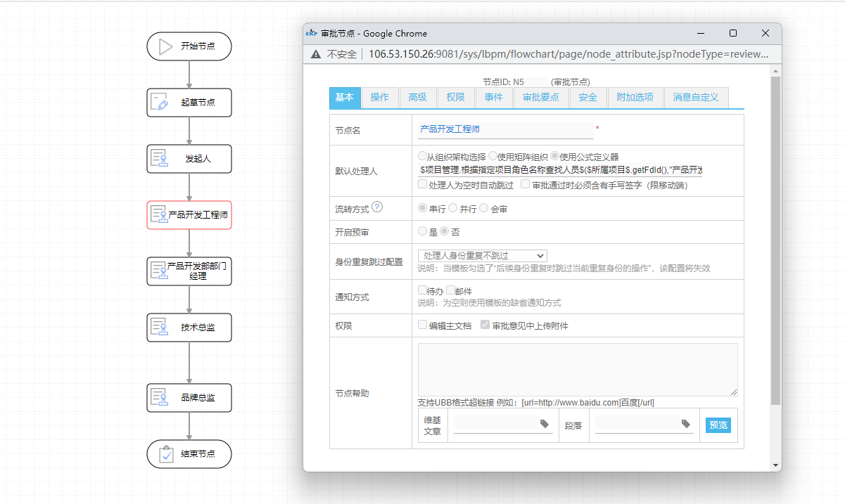The height and width of the screenshot is (504, 845).
Task: Select the 技术总监 flowchart node label
Action: [x=198, y=328]
